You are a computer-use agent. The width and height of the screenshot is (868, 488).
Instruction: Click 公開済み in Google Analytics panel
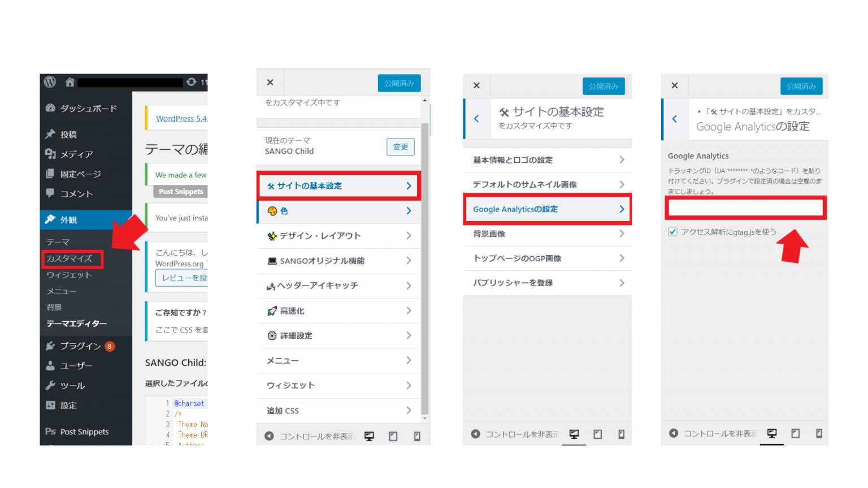pos(801,86)
